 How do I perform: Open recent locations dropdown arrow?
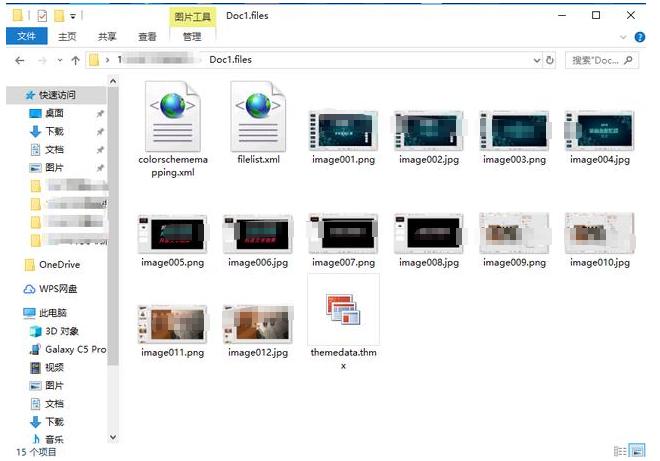(60, 61)
